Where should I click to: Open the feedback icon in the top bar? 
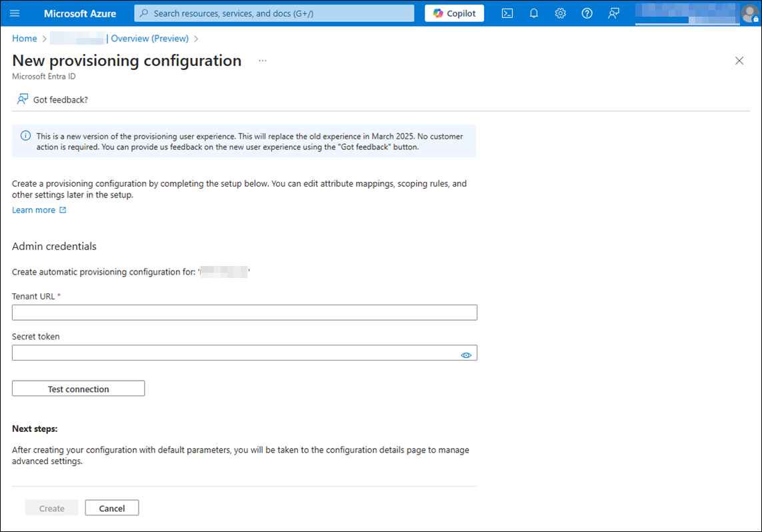coord(613,13)
